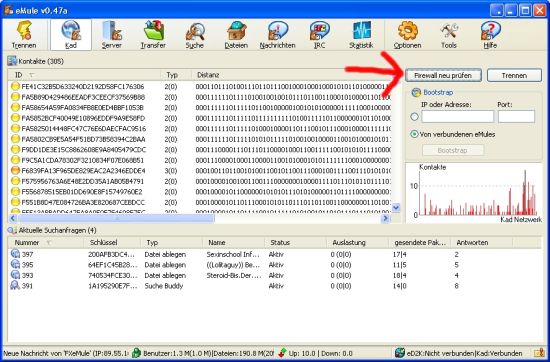
Task: Sort contacts by ID column header
Action: pos(84,75)
